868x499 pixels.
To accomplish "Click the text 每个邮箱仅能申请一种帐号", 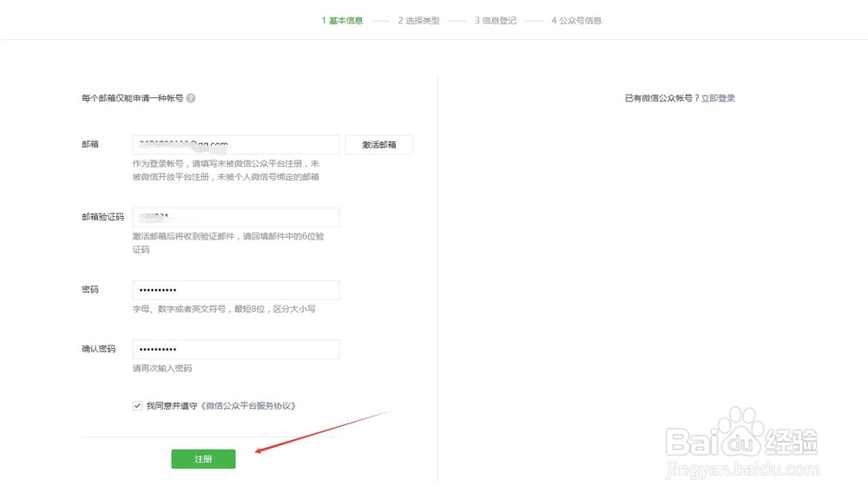I will click(x=132, y=98).
